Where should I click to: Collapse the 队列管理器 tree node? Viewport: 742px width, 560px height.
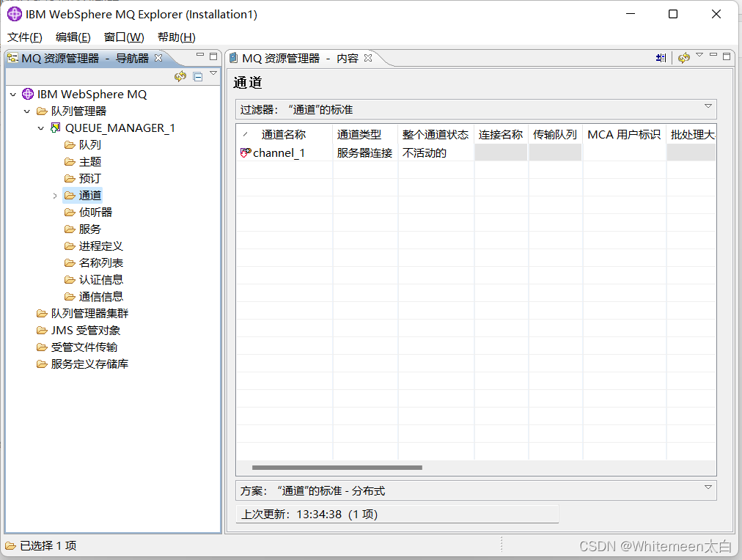pos(27,111)
